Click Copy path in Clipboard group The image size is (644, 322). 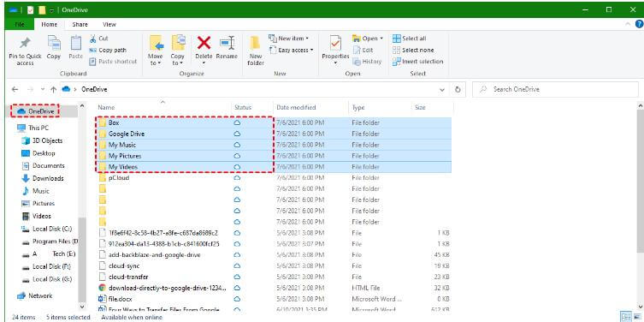[108, 51]
